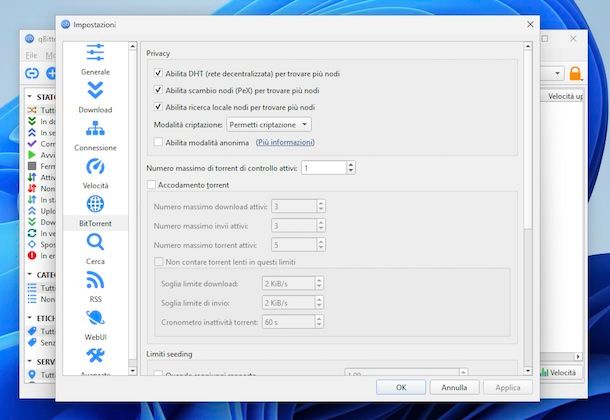Screen dimensions: 610x420
Task: Open the RSS settings section
Action: click(96, 286)
